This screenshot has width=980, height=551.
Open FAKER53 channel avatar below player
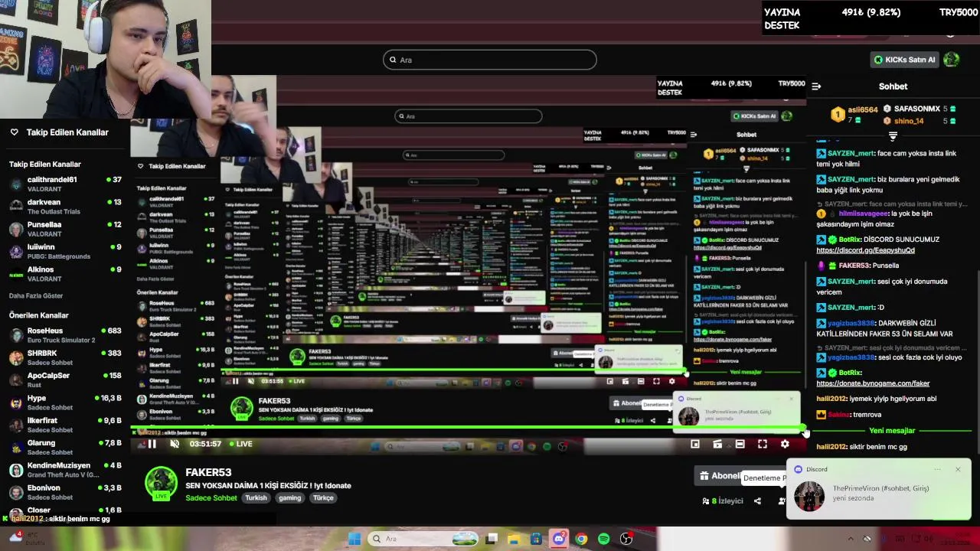tap(161, 482)
